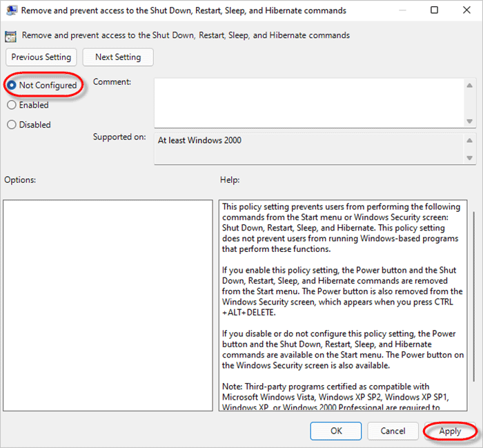
Task: Click the policy setting icon beside the heading
Action: point(10,37)
